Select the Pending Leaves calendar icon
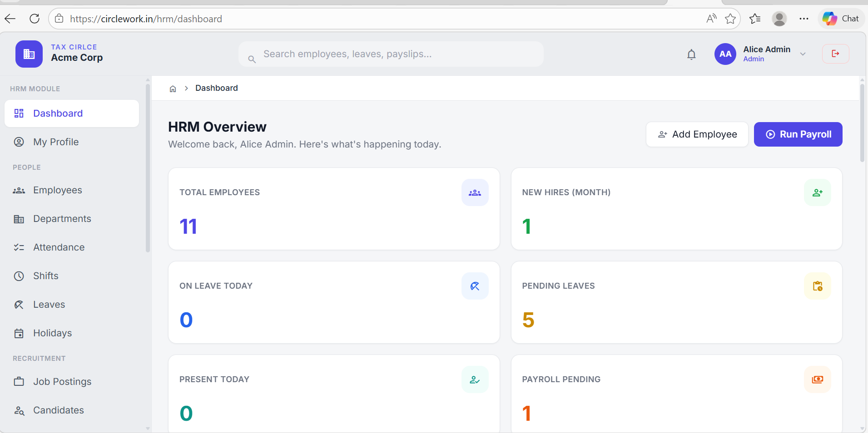Screen dimensions: 868x433 (818, 286)
